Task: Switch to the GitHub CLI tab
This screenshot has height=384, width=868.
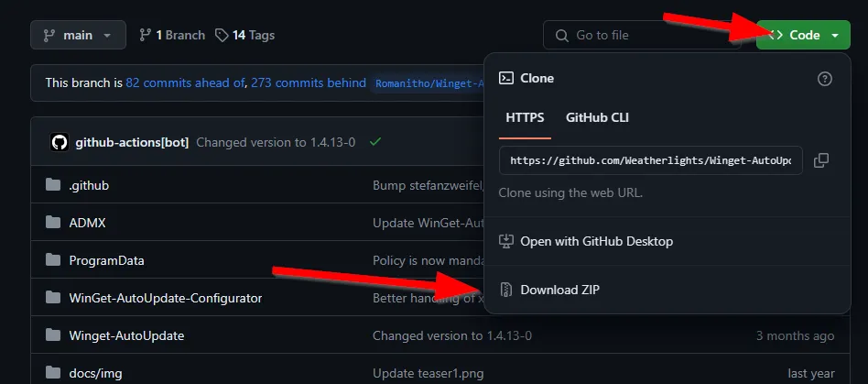Action: pos(597,117)
